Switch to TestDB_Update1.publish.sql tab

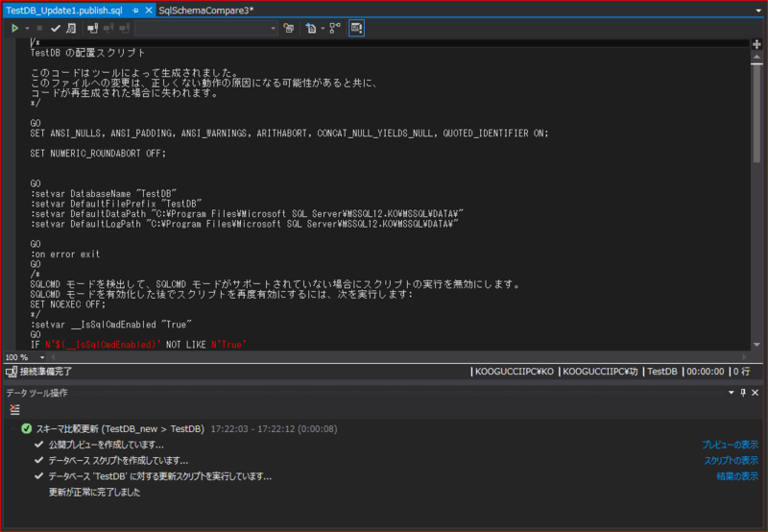pos(64,11)
